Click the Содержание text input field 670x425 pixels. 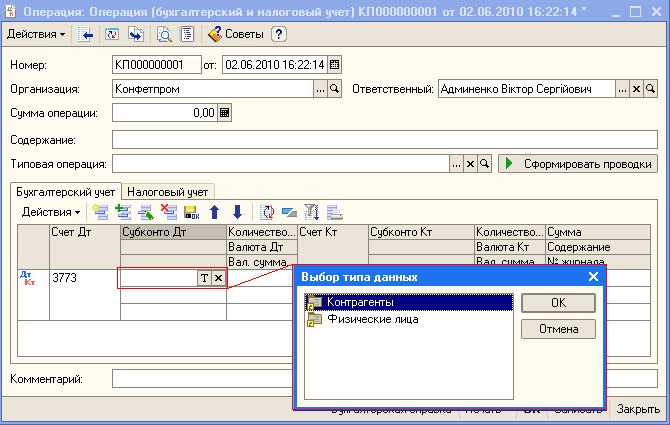click(384, 139)
